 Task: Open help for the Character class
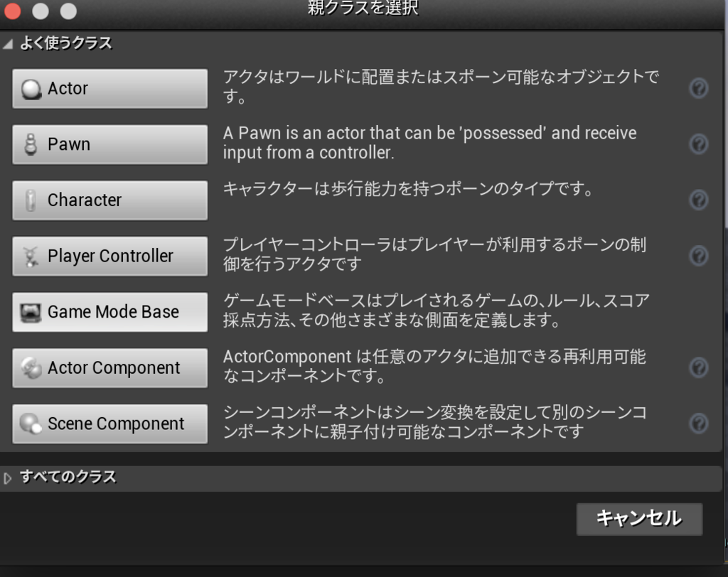click(698, 200)
